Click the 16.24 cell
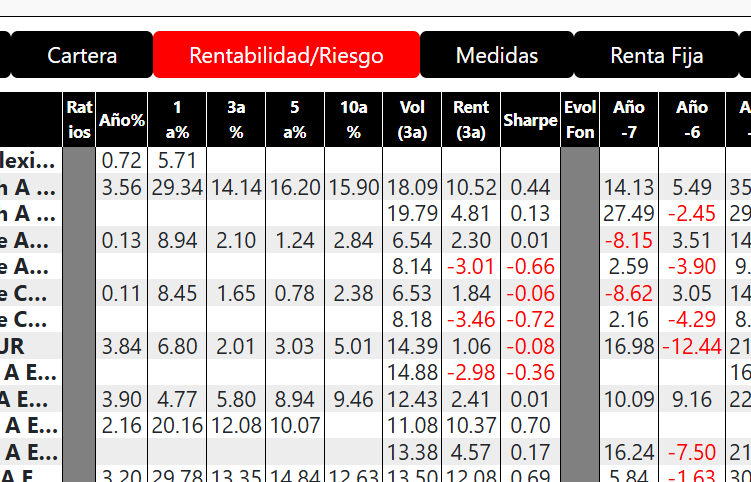This screenshot has height=482, width=751. [x=629, y=452]
